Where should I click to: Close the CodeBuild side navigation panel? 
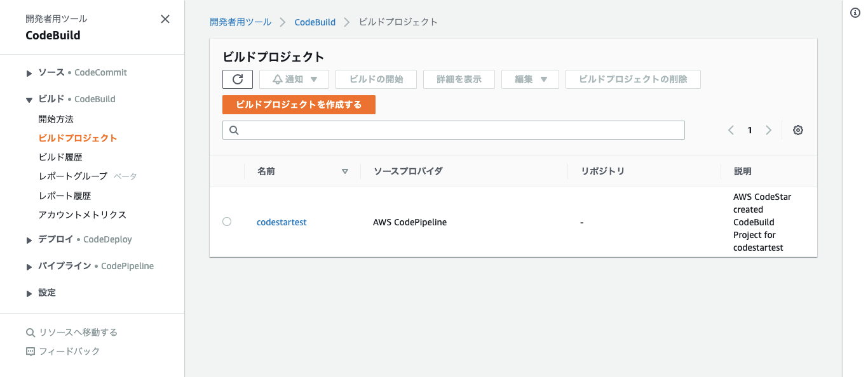[165, 19]
